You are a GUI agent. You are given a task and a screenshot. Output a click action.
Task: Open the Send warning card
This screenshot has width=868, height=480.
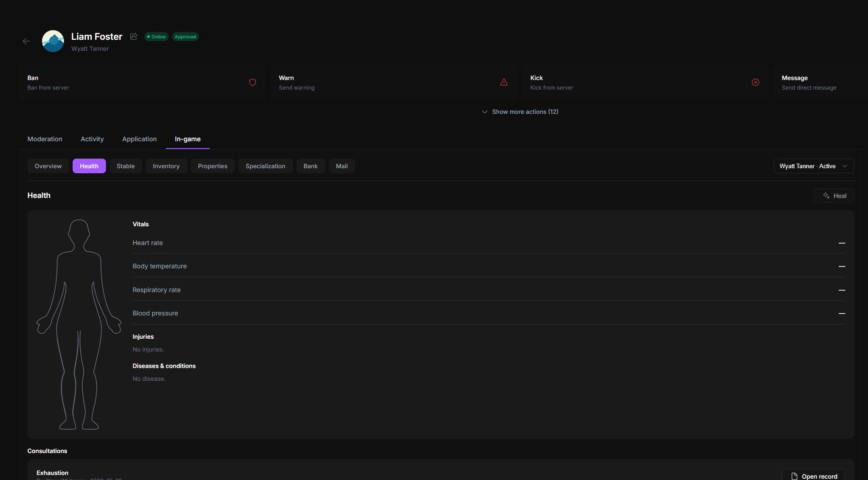coord(393,82)
